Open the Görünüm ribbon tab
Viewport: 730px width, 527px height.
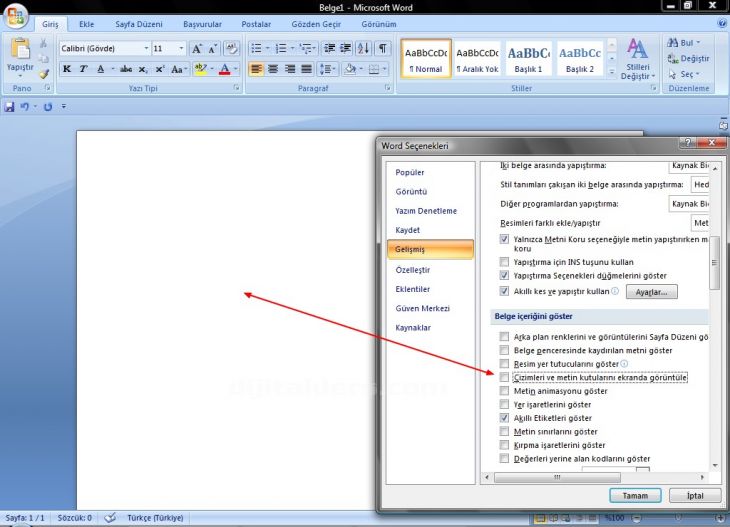[x=379, y=24]
